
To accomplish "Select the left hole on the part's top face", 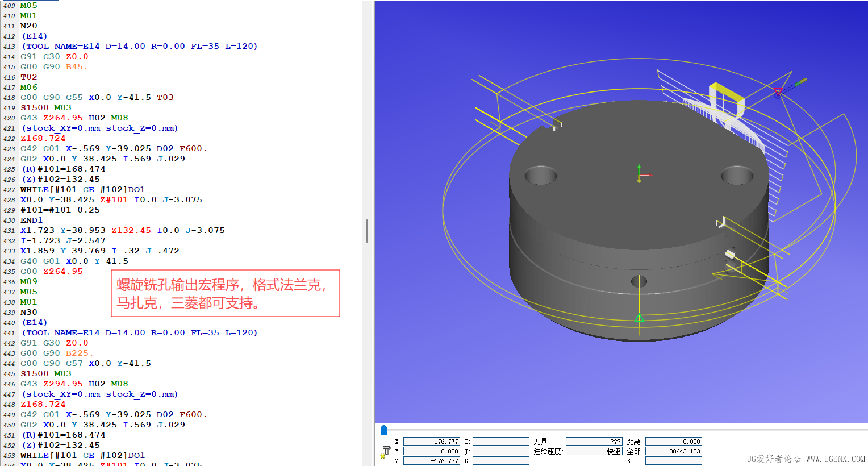I will coord(540,175).
